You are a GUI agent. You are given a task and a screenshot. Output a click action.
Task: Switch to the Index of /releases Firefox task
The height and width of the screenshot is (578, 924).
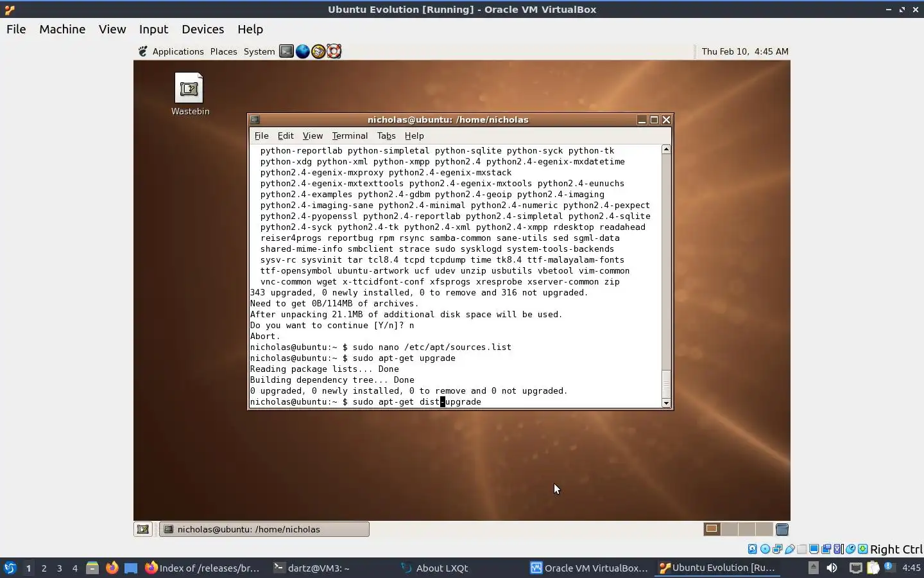tap(202, 568)
